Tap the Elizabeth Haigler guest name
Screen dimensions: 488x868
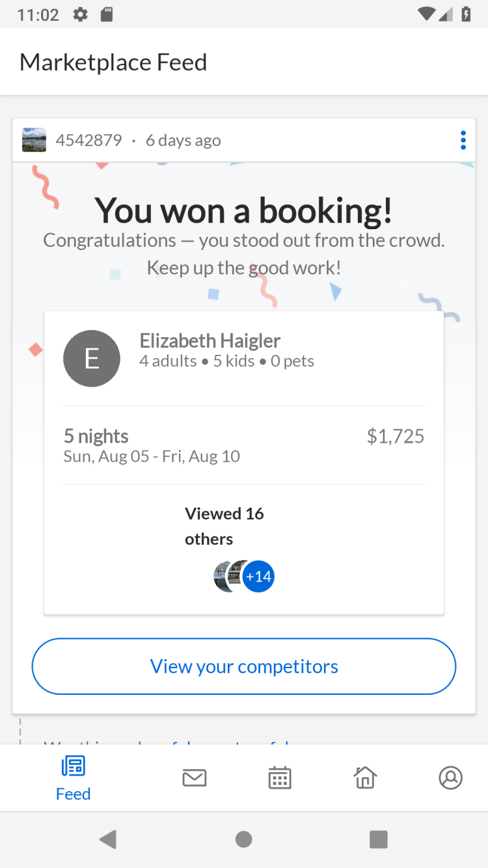pos(210,341)
